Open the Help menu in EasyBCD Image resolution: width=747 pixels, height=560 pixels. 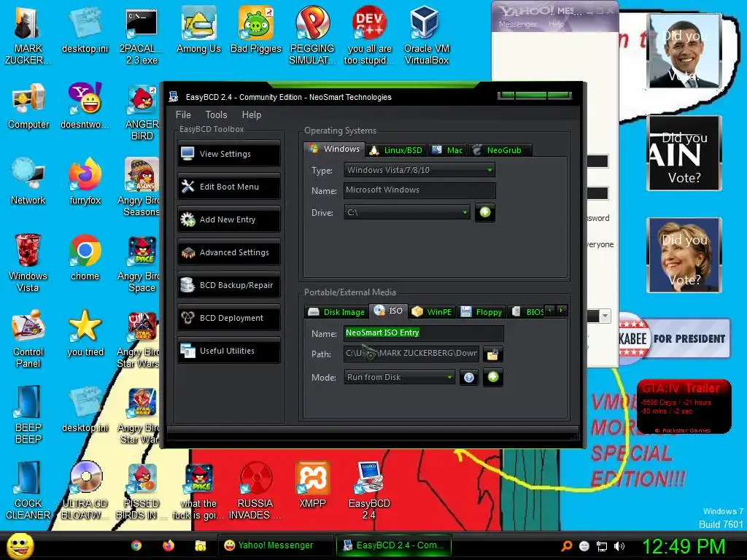(252, 114)
